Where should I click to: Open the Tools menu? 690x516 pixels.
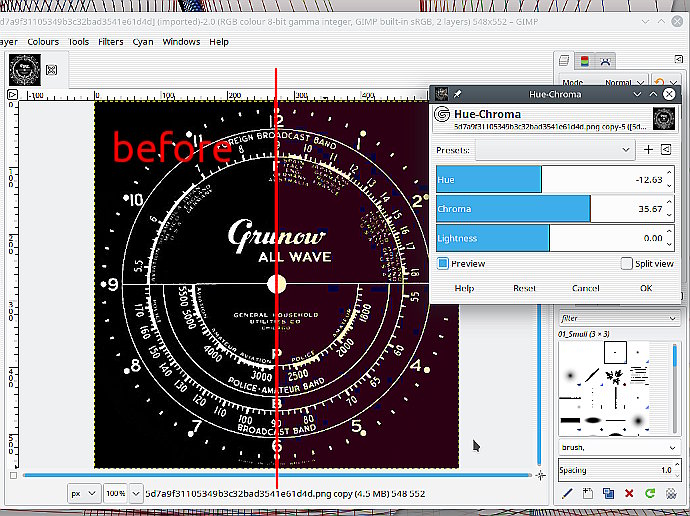point(78,42)
